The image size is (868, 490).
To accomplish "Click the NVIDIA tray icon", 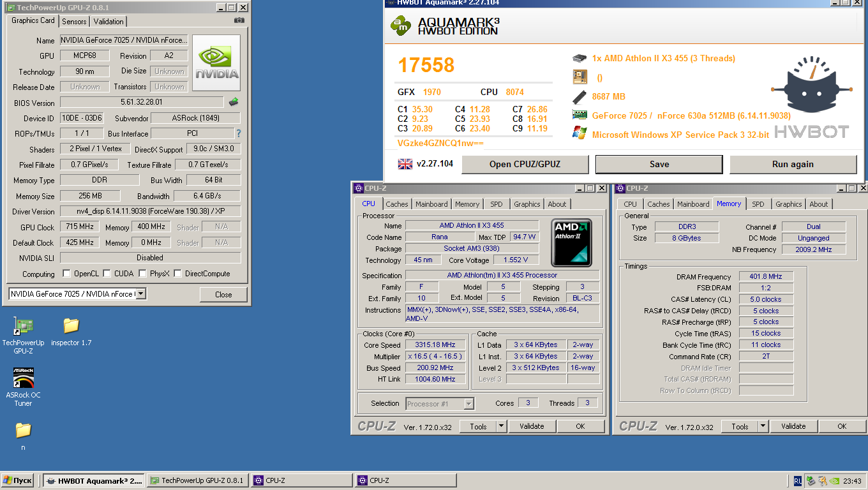I will pyautogui.click(x=834, y=481).
